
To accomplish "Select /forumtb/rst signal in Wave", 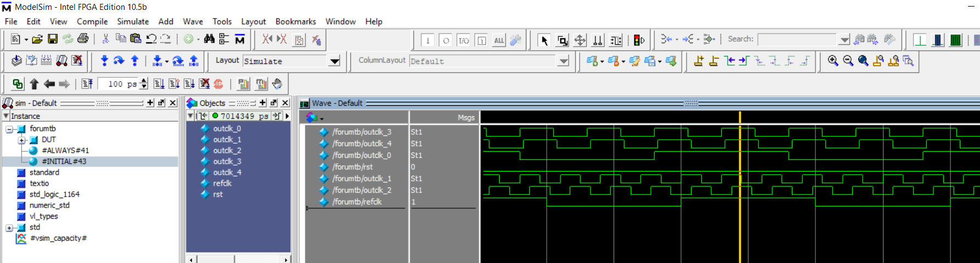I will click(x=353, y=167).
